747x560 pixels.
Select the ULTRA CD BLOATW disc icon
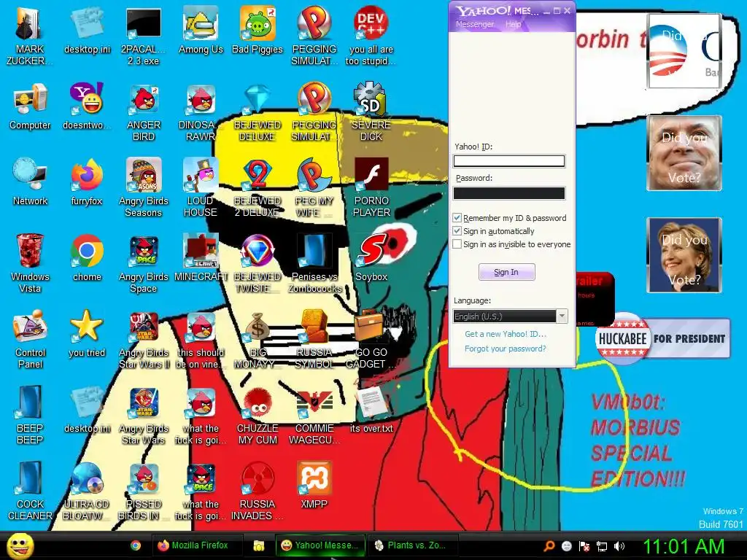[87, 491]
